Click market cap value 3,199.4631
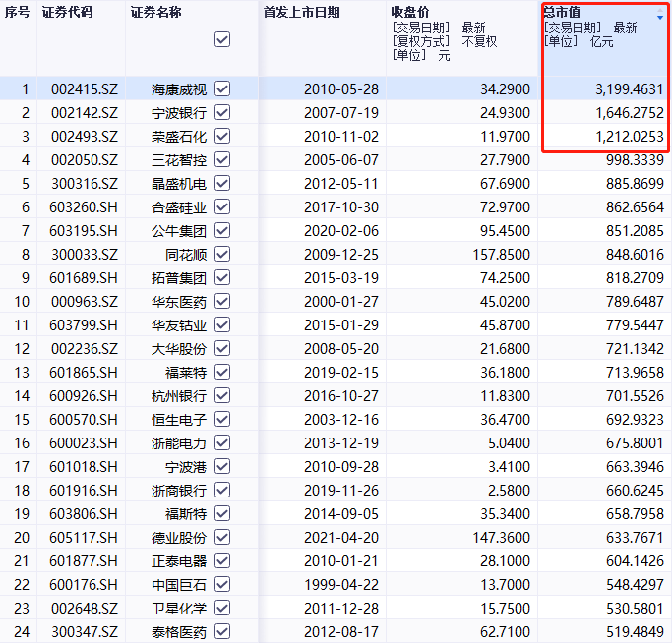 coord(629,89)
